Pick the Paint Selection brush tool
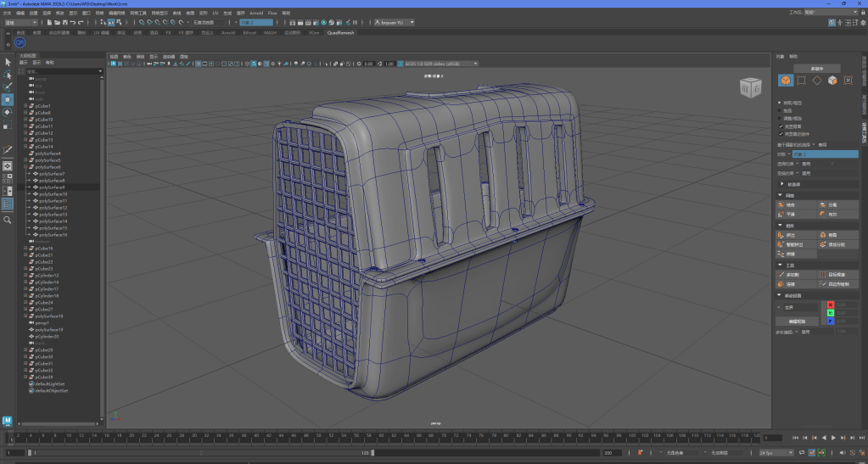Viewport: 868px width, 464px height. point(8,87)
